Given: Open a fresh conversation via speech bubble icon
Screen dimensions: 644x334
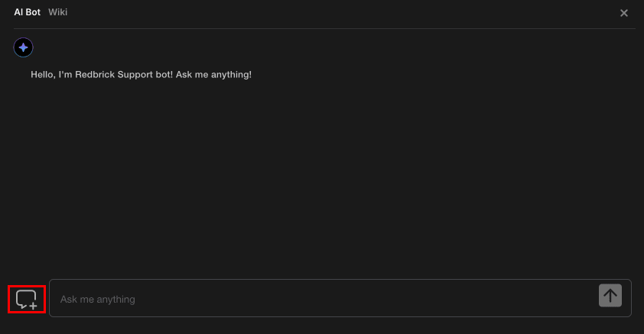Looking at the screenshot, I should [x=27, y=299].
